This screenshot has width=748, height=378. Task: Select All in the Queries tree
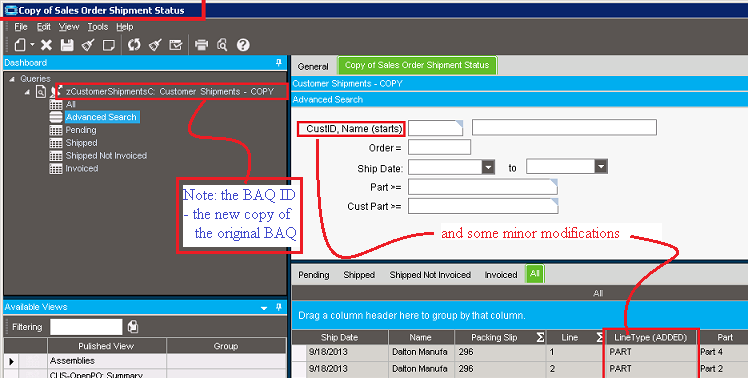71,104
